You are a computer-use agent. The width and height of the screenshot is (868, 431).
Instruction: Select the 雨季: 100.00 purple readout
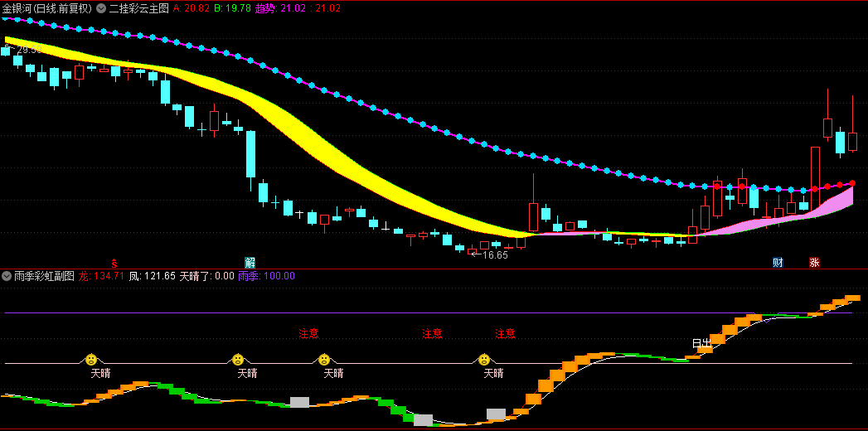click(266, 275)
